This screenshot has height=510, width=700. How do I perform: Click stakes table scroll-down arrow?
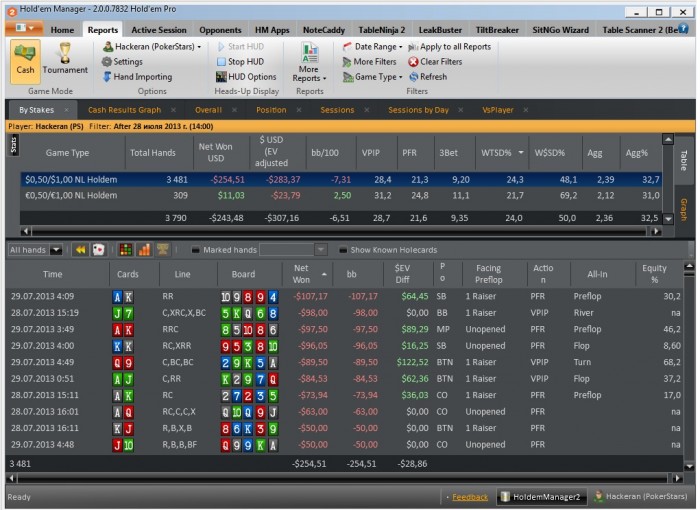point(668,219)
